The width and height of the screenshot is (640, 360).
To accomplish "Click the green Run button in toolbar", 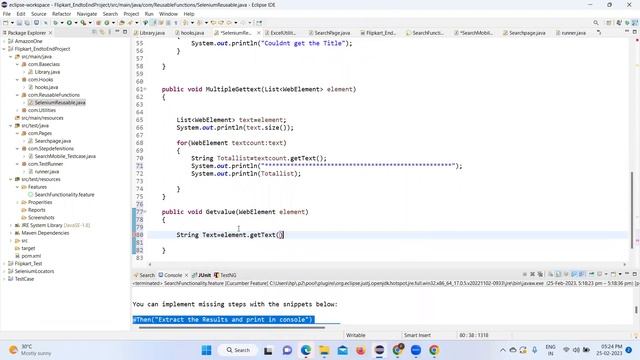I will pyautogui.click(x=69, y=23).
